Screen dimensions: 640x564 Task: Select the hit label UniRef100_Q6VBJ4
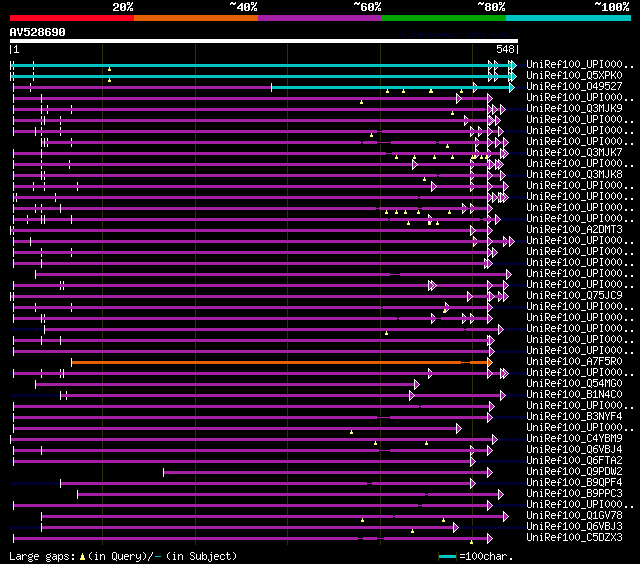click(x=574, y=450)
